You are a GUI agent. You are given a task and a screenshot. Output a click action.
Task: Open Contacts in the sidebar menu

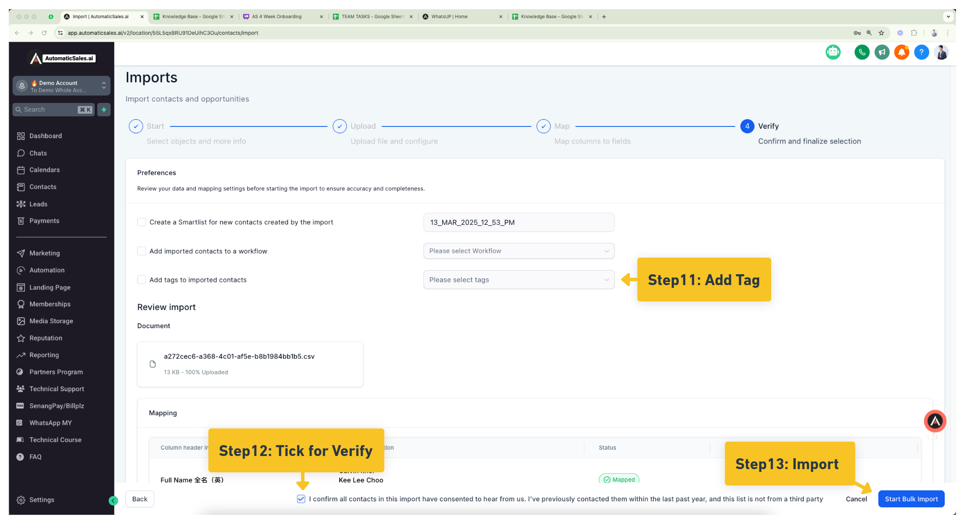click(43, 187)
